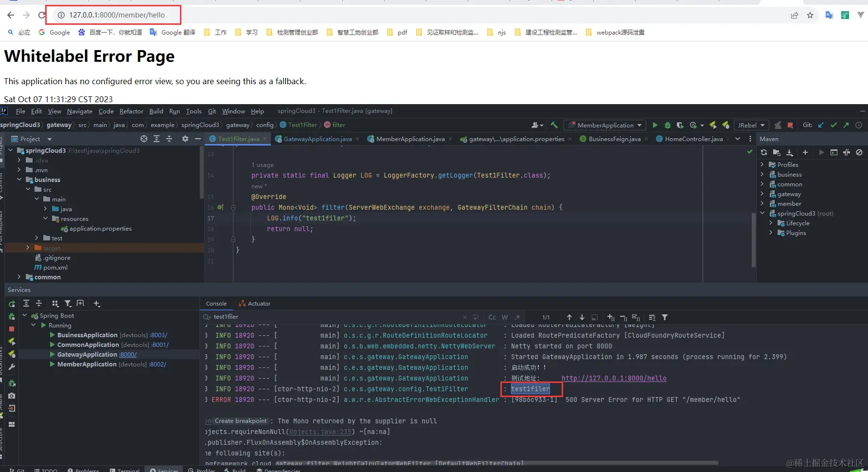Go back in browser
The image size is (868, 472).
pyautogui.click(x=11, y=15)
